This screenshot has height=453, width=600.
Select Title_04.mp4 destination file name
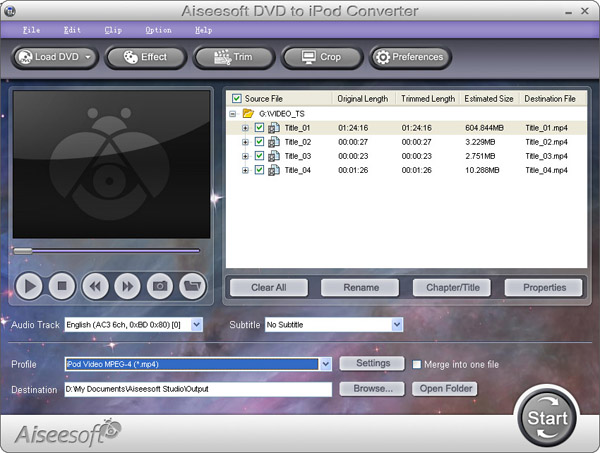tap(546, 170)
